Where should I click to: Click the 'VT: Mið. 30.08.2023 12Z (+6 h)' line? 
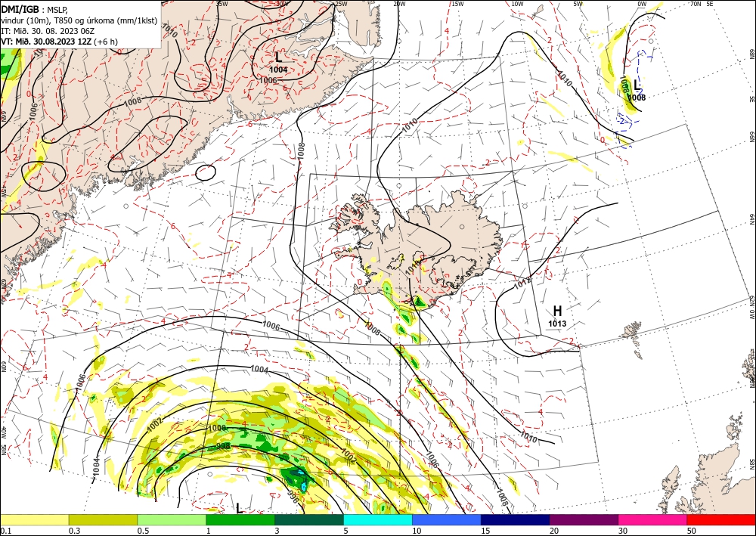[59, 42]
